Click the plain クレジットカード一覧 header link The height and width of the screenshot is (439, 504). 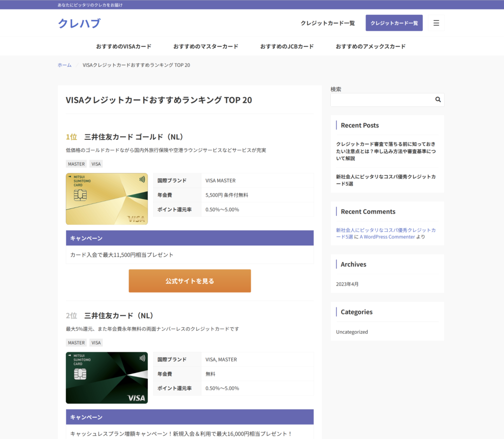coord(327,23)
